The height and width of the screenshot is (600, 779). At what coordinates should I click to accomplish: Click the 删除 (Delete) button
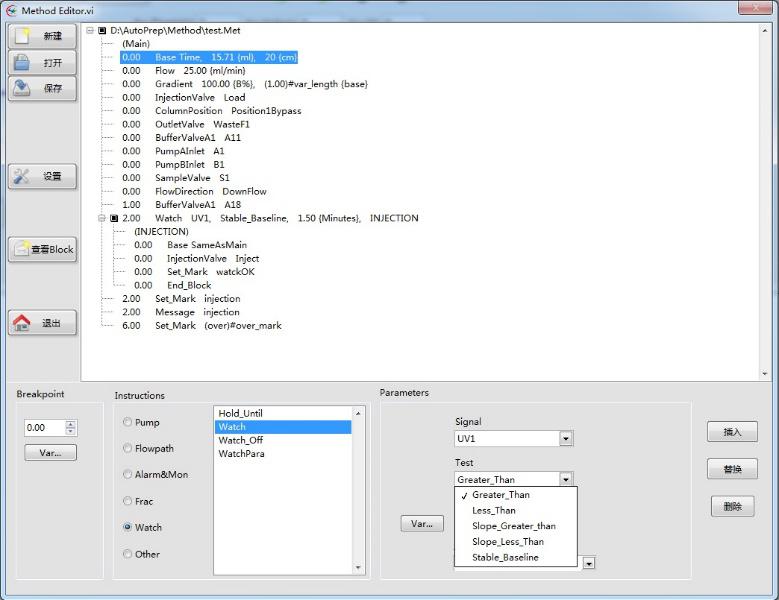[732, 506]
